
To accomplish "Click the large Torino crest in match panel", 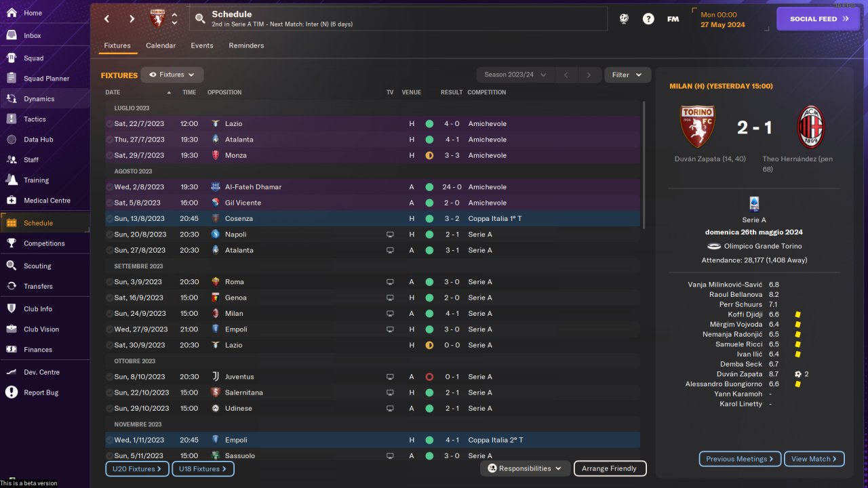I will 698,127.
